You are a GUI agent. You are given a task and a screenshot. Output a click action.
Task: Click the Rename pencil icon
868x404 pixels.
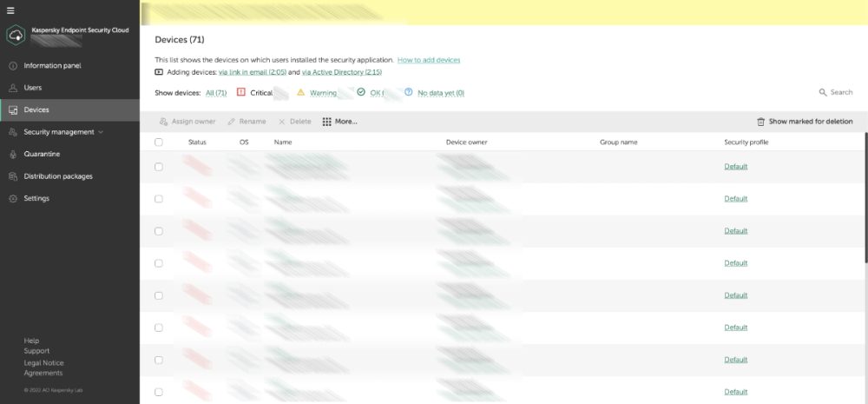tap(232, 122)
